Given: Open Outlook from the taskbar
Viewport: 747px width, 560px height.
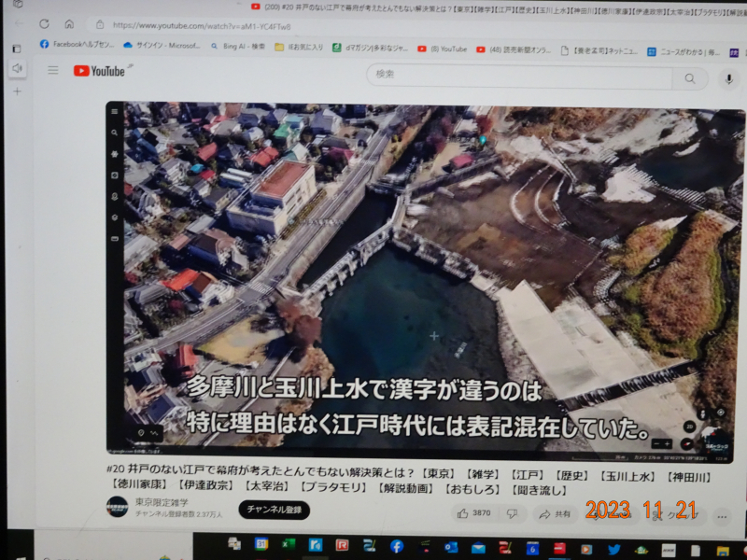Looking at the screenshot, I should (x=451, y=547).
